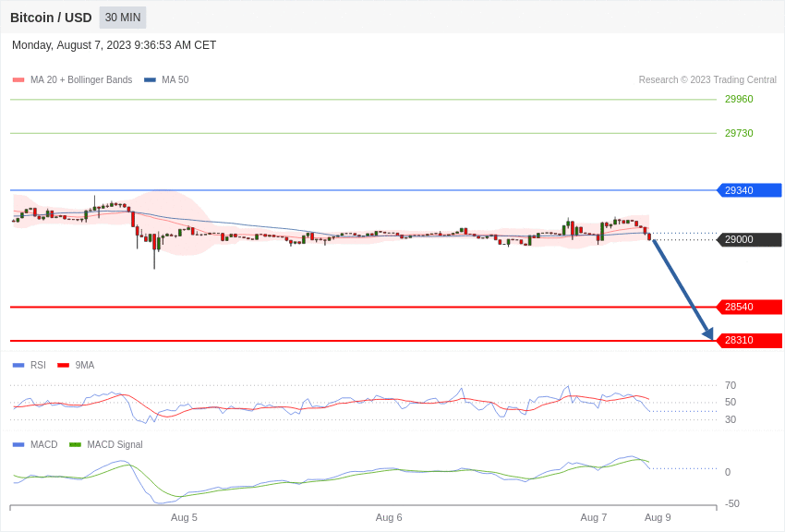Click the 9MA legend label
The height and width of the screenshot is (532, 785).
(85, 366)
